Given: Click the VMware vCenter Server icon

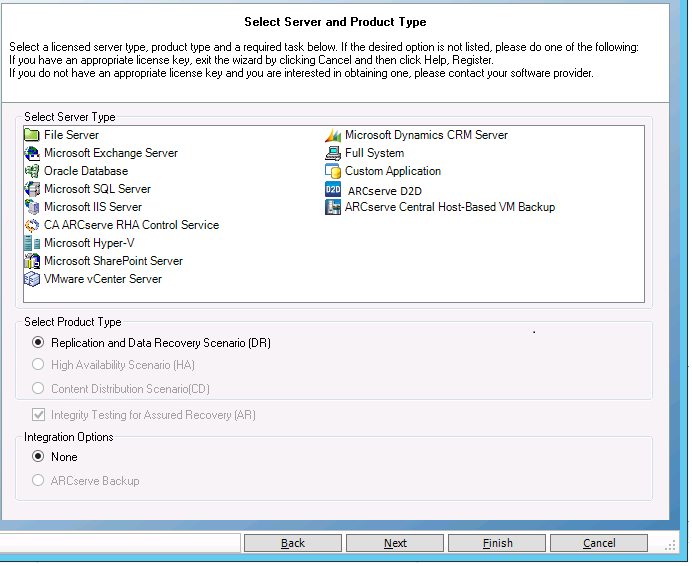Looking at the screenshot, I should click(x=32, y=279).
